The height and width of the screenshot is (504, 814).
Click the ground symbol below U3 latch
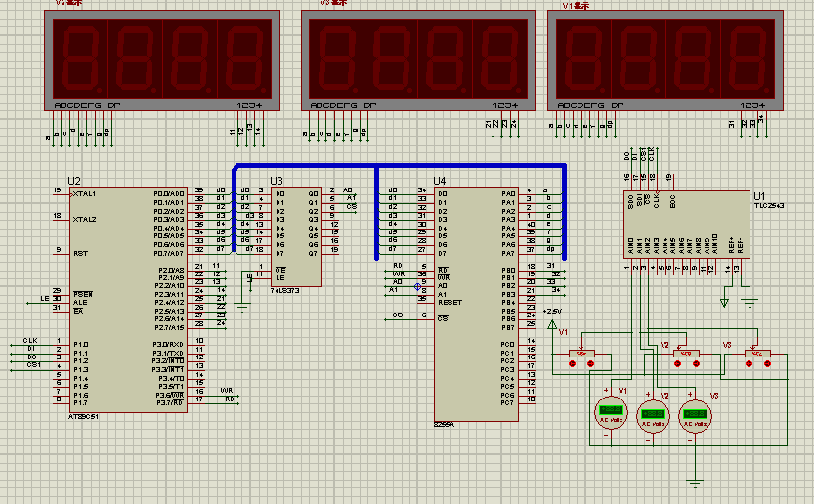click(x=242, y=307)
